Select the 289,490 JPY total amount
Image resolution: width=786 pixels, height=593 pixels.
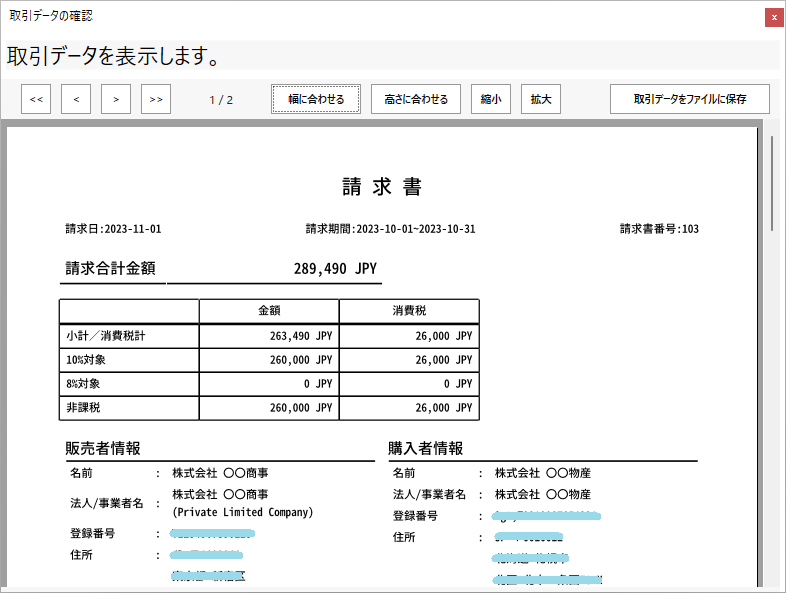click(x=336, y=268)
